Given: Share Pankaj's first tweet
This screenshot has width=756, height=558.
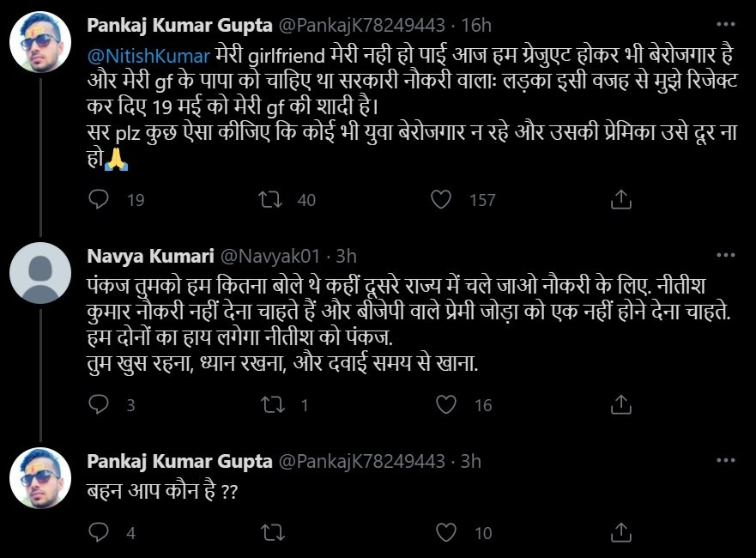Looking at the screenshot, I should pyautogui.click(x=620, y=200).
